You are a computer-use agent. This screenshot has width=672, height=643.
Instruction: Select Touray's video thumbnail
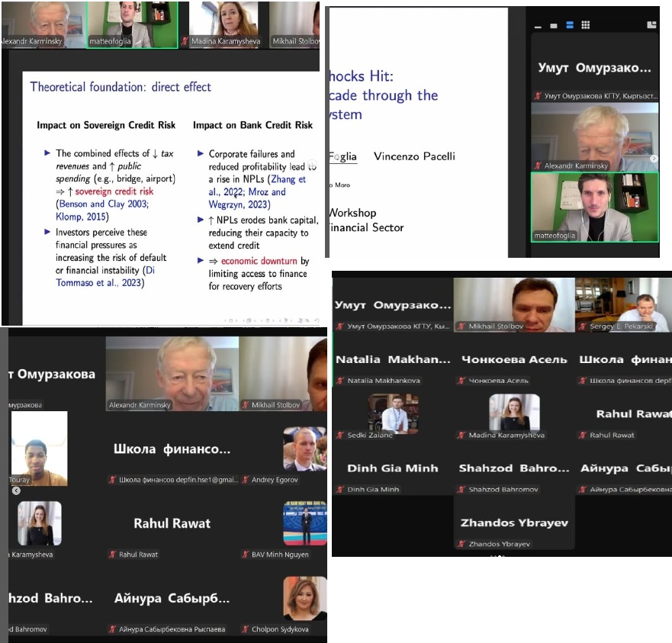38,448
